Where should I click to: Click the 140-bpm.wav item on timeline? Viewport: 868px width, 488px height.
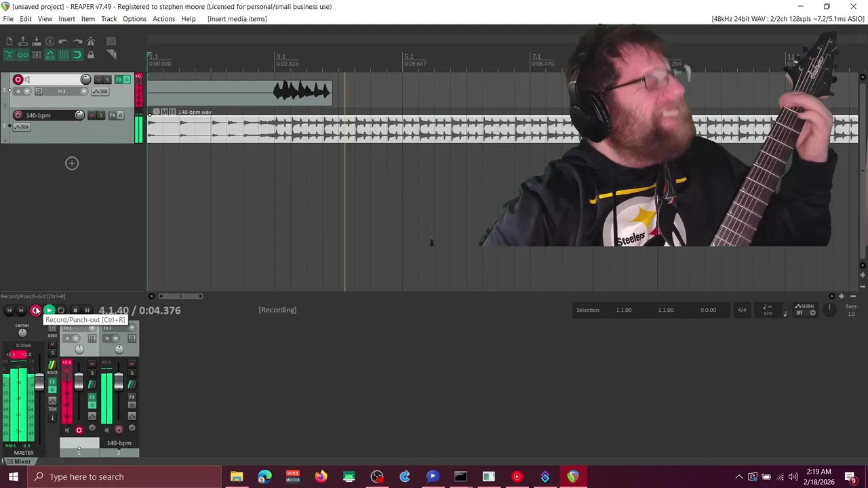pyautogui.click(x=502, y=129)
